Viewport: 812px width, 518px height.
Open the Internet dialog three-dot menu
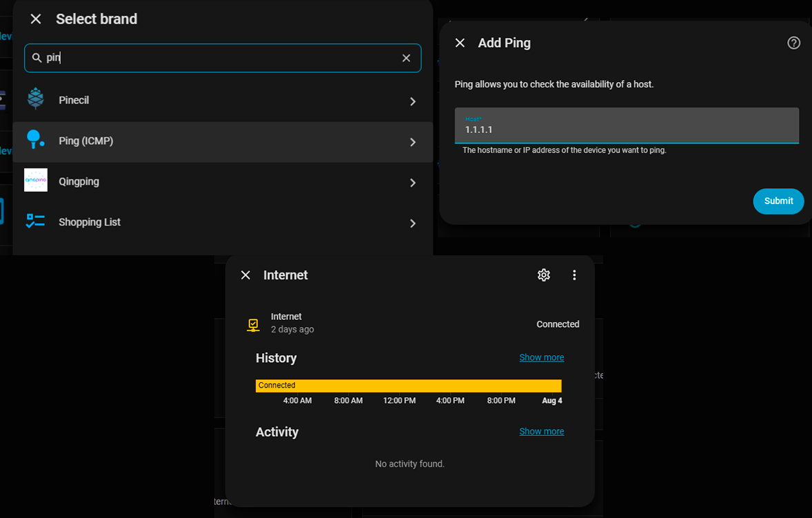[574, 275]
